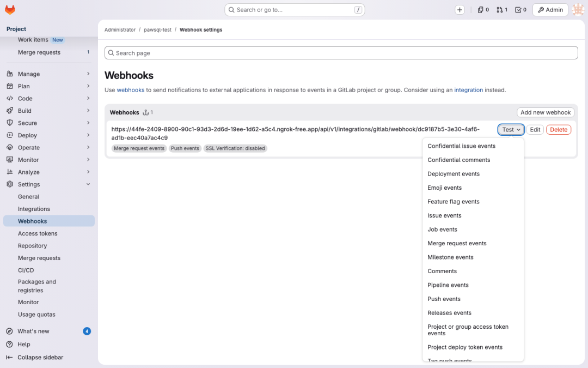Open the user avatar menu
588x368 pixels.
(578, 10)
